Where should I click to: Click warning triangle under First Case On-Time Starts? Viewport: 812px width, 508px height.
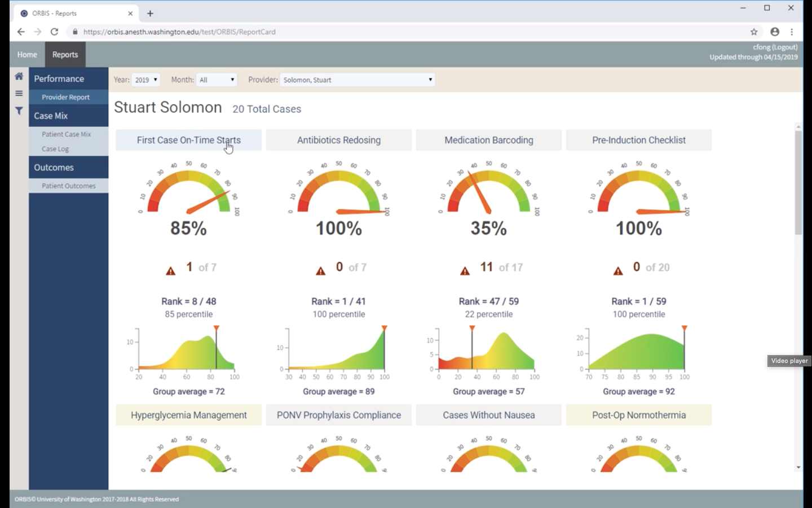click(x=170, y=271)
